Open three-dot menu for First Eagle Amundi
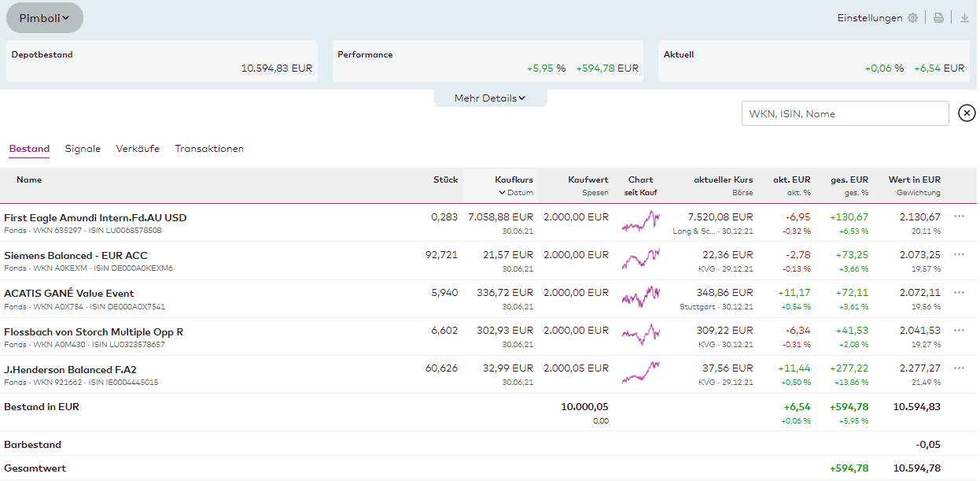Image resolution: width=980 pixels, height=481 pixels. click(x=959, y=216)
